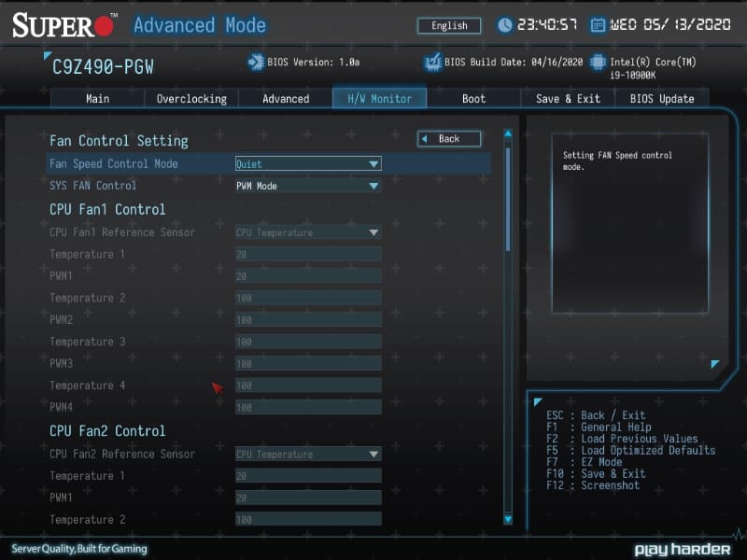This screenshot has width=747, height=560.
Task: Click the Supermicro logo
Action: (x=58, y=24)
